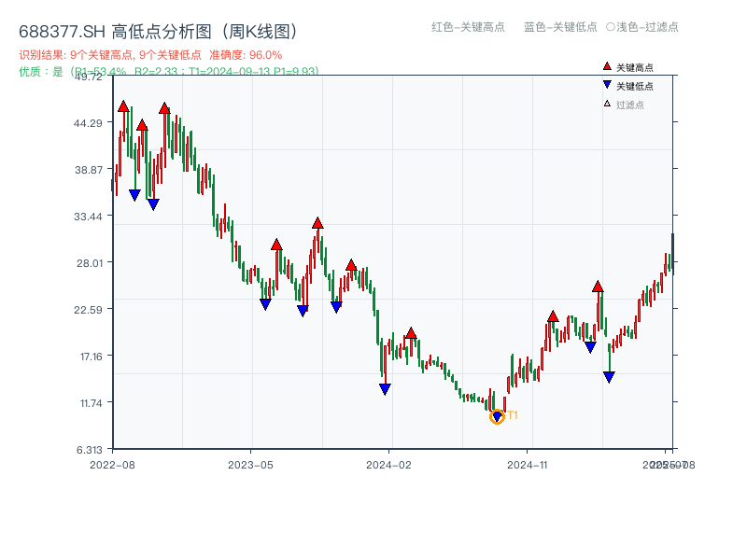Viewport: 747px width, 560px height.
Task: Click the 22.59 y-axis label
Action: 88,310
